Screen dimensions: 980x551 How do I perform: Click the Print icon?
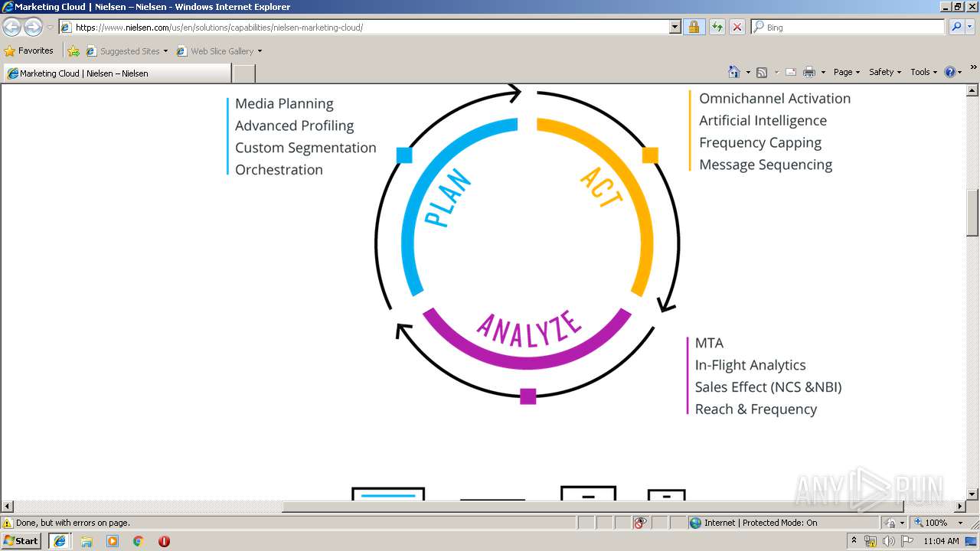click(x=809, y=72)
